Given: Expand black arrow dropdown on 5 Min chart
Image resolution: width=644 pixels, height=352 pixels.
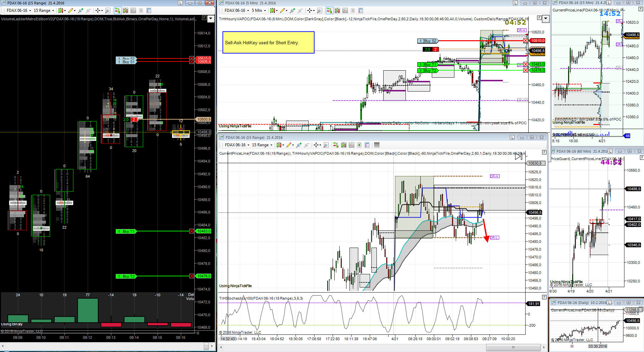Looking at the screenshot, I should tap(546, 19).
